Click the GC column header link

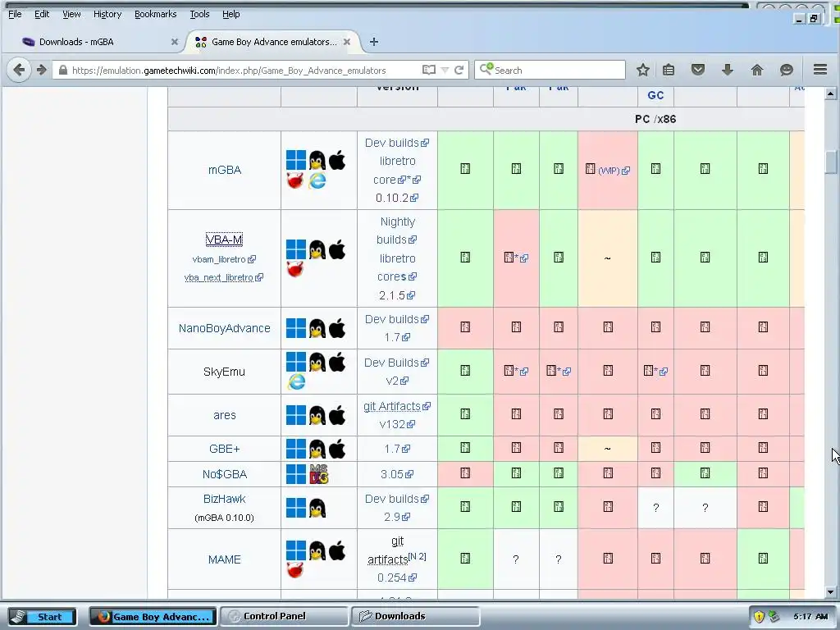pos(655,95)
